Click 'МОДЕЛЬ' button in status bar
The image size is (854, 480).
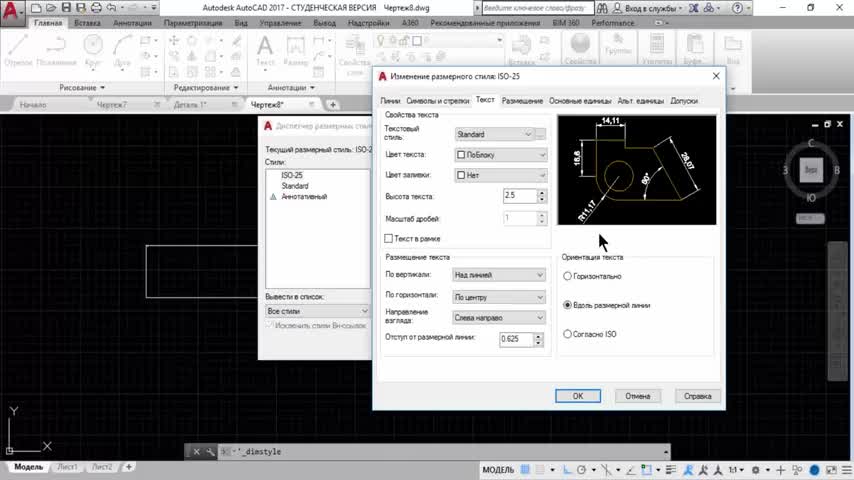[498, 470]
